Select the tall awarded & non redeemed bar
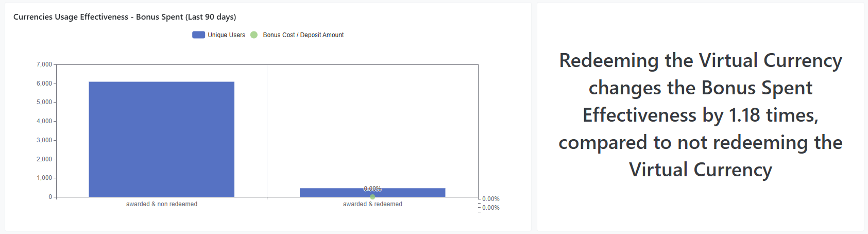 161,139
